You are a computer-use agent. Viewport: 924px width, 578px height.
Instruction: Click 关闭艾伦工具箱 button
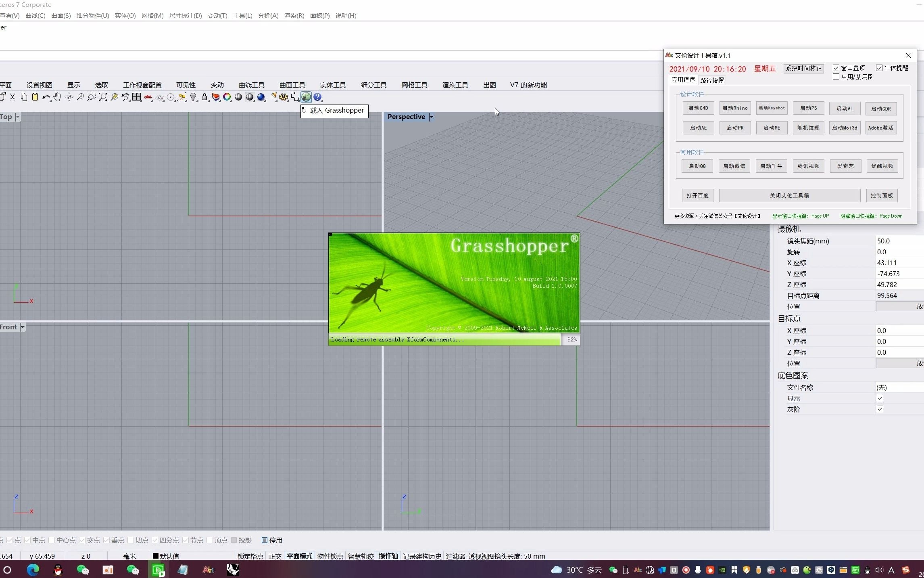tap(790, 195)
